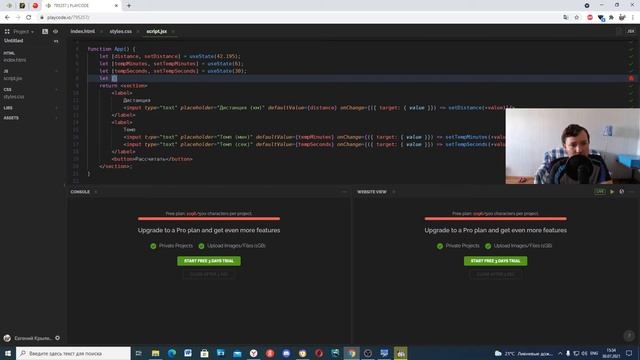640x360 pixels.
Task: Click the user profile name in sidebar bottom
Action: [32, 338]
